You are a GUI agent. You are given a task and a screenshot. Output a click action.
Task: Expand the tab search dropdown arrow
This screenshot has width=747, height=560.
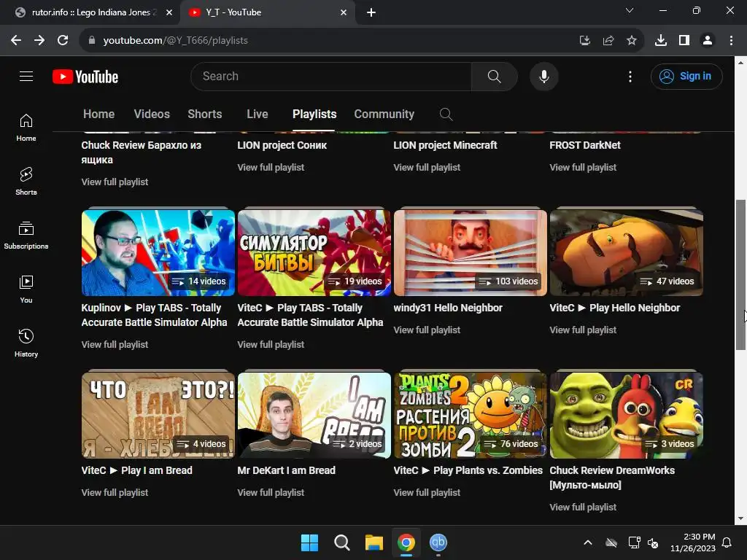pos(630,10)
